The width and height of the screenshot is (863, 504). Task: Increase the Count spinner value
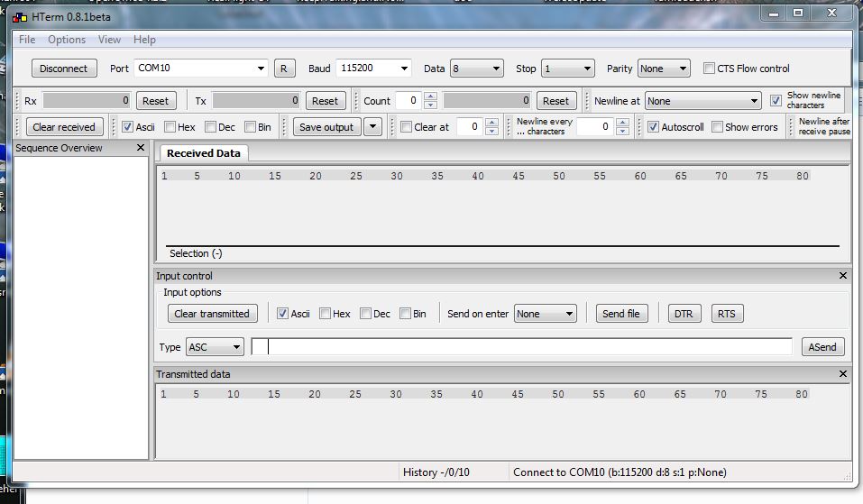430,96
